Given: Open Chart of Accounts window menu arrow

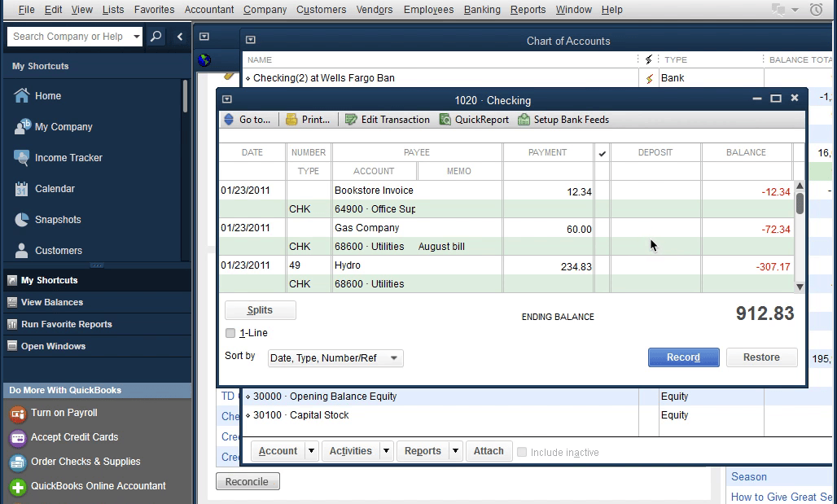Looking at the screenshot, I should point(250,40).
